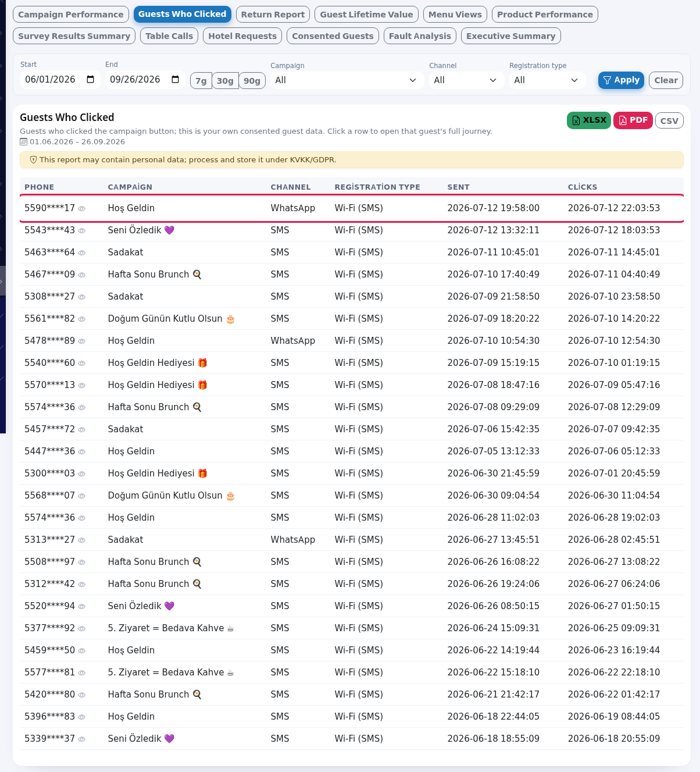
Task: Click sent time '2026-07-12 19:58:00'
Action: click(x=494, y=208)
